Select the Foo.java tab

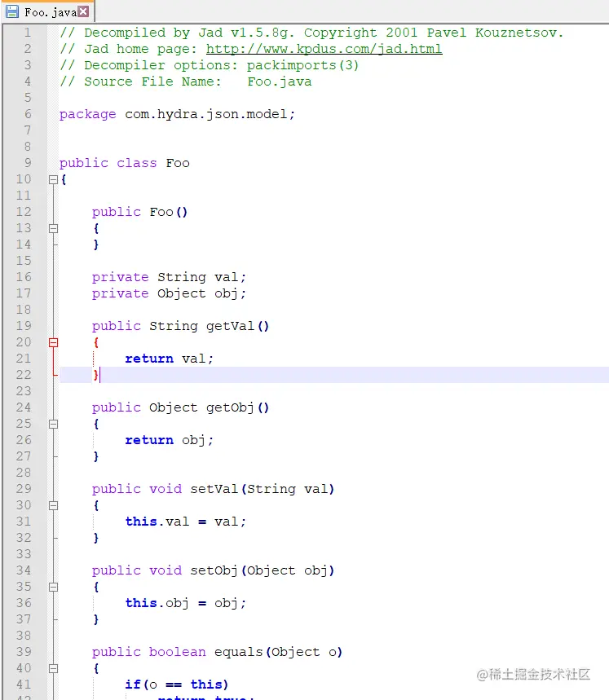tap(47, 12)
